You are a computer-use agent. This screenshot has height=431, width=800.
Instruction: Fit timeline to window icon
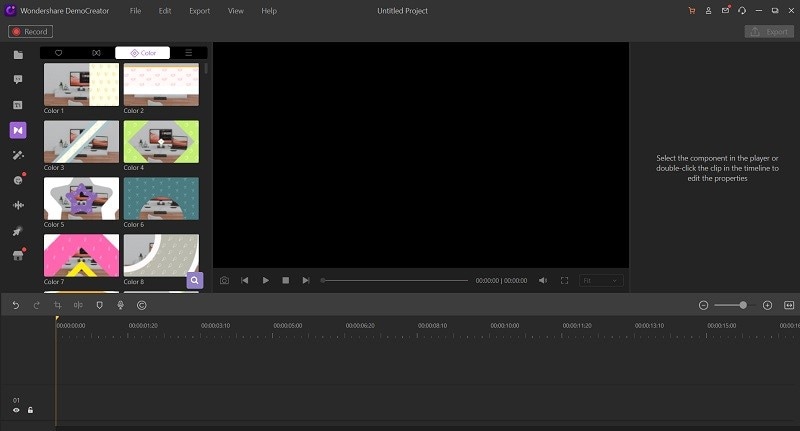(x=789, y=305)
